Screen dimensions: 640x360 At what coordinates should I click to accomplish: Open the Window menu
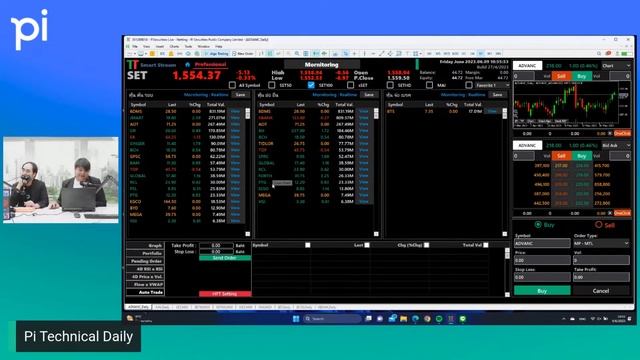(203, 47)
